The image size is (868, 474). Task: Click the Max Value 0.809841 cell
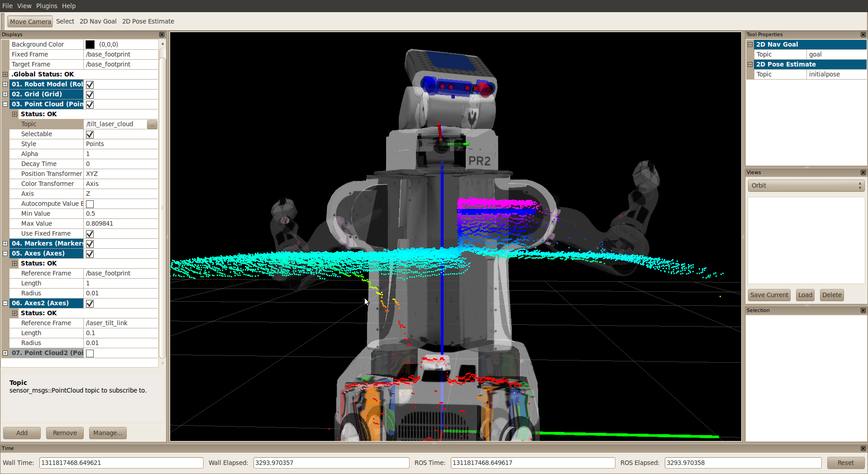[121, 223]
